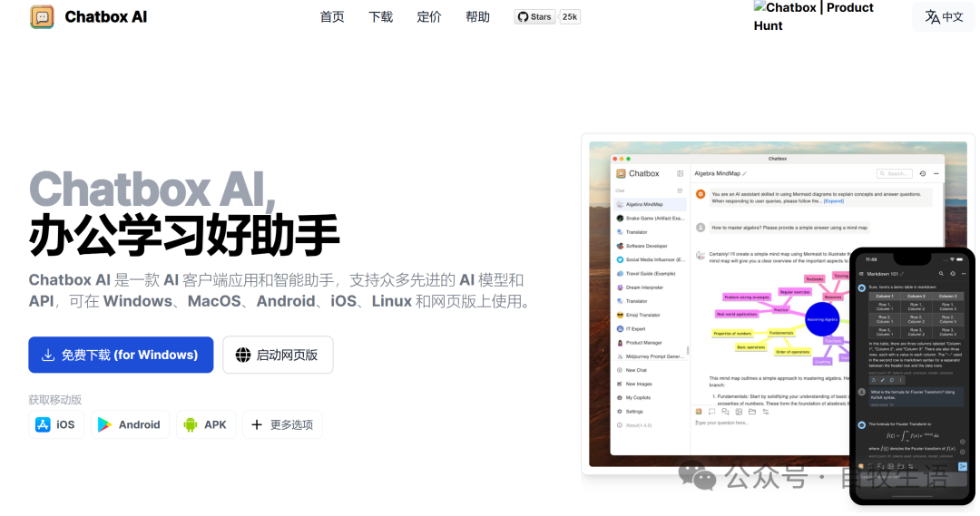Click the Chatbox AI logo icon in the header
Viewport: 980px width, 516px height.
(42, 17)
